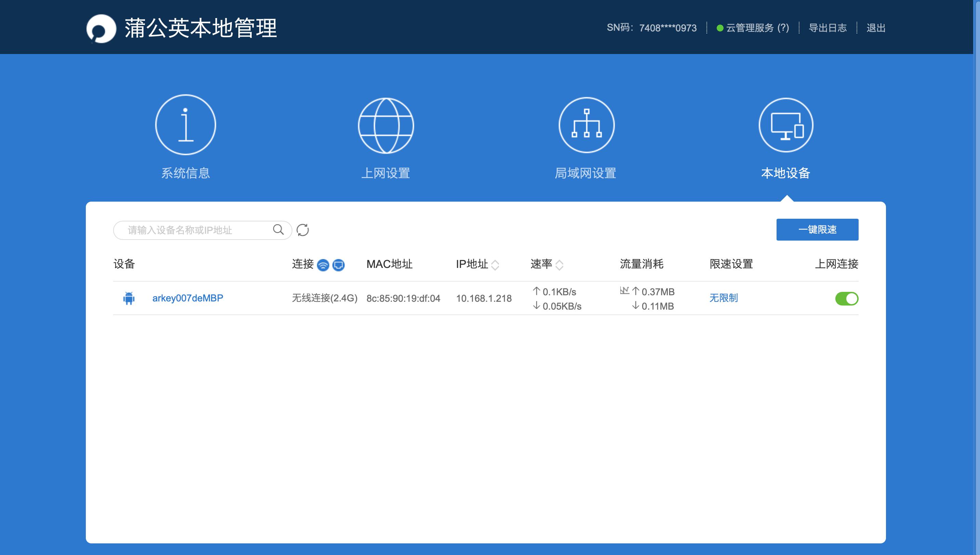Screen dimensions: 980x555
Task: Open 导出日志 in the top menu
Action: click(x=828, y=28)
